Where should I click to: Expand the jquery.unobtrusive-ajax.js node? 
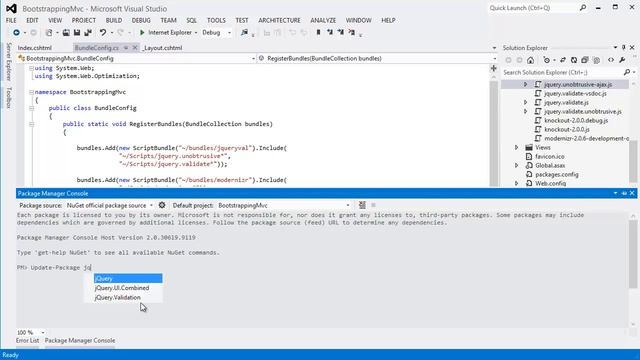tap(526, 84)
